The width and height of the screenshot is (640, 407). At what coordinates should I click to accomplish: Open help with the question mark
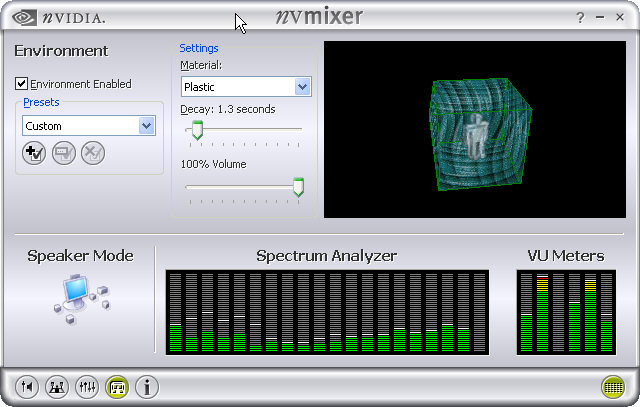580,18
